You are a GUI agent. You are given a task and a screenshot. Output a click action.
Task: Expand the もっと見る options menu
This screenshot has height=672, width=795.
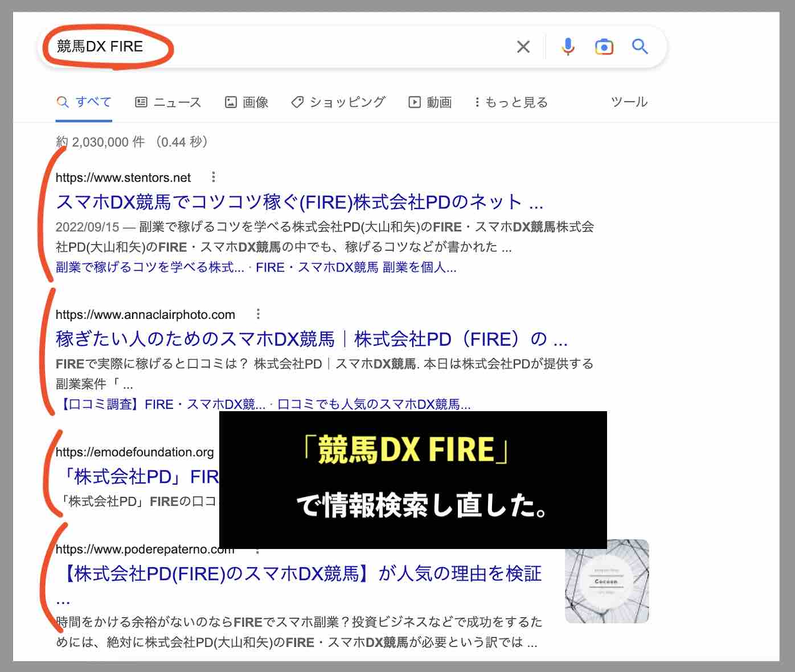click(511, 102)
